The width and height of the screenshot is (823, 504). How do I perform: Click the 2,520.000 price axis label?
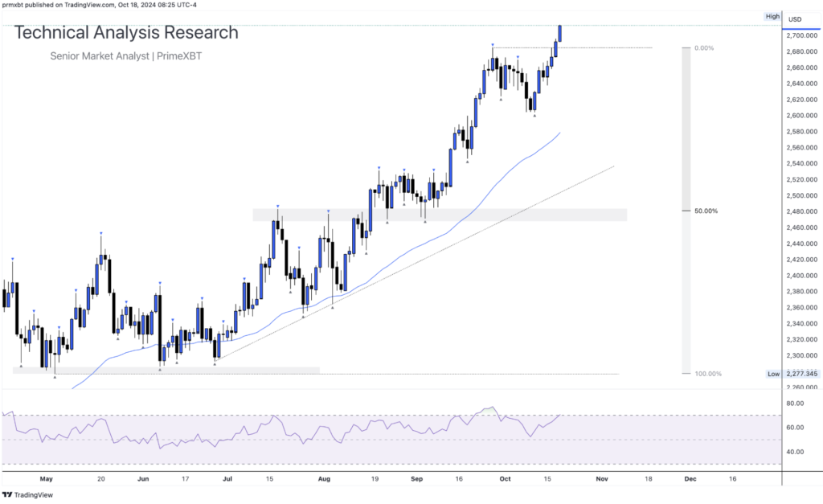(x=801, y=179)
